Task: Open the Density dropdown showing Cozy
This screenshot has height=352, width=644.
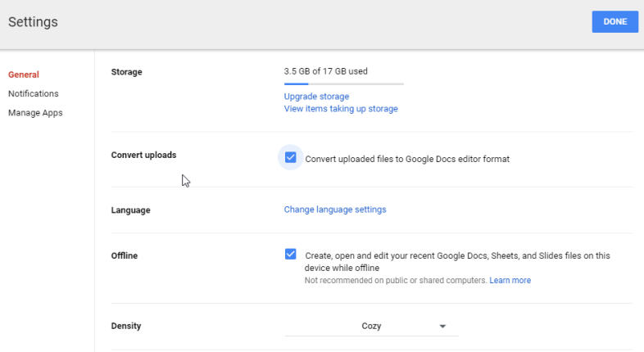Action: pos(371,326)
